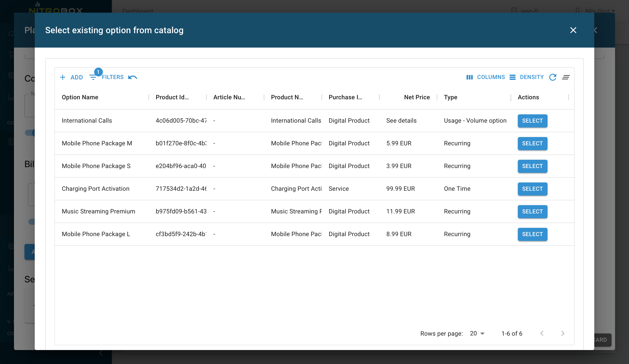
Task: Select Music Streaming Premium option
Action: tap(532, 212)
